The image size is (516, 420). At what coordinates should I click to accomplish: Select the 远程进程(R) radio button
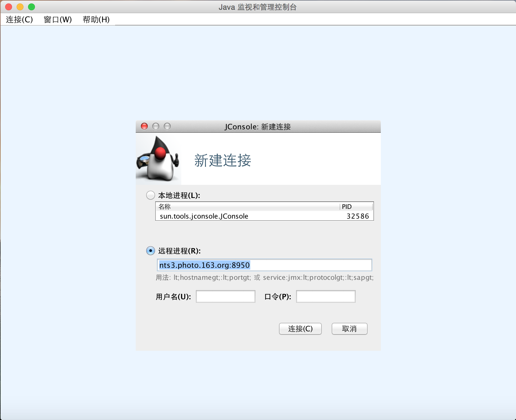pyautogui.click(x=151, y=251)
